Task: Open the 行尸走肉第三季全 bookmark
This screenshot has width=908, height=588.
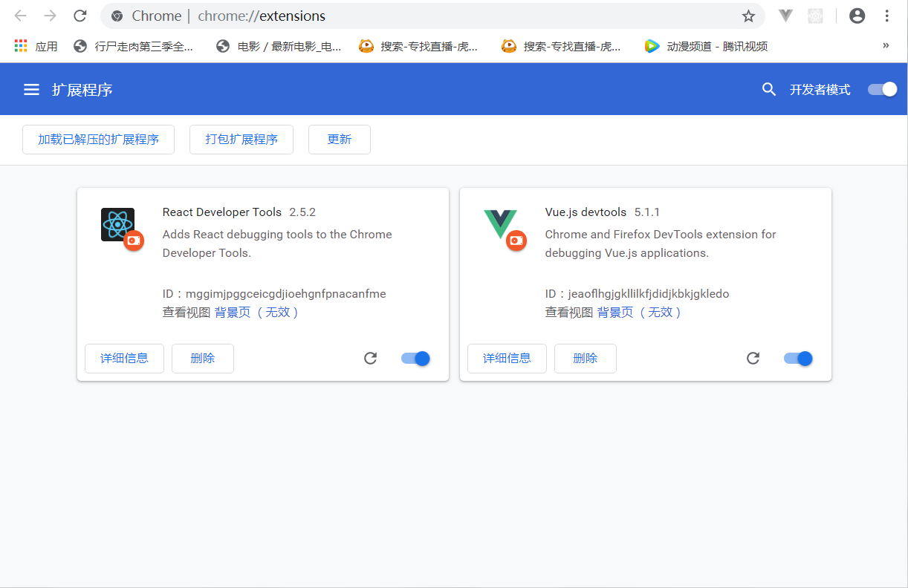Action: click(x=134, y=46)
